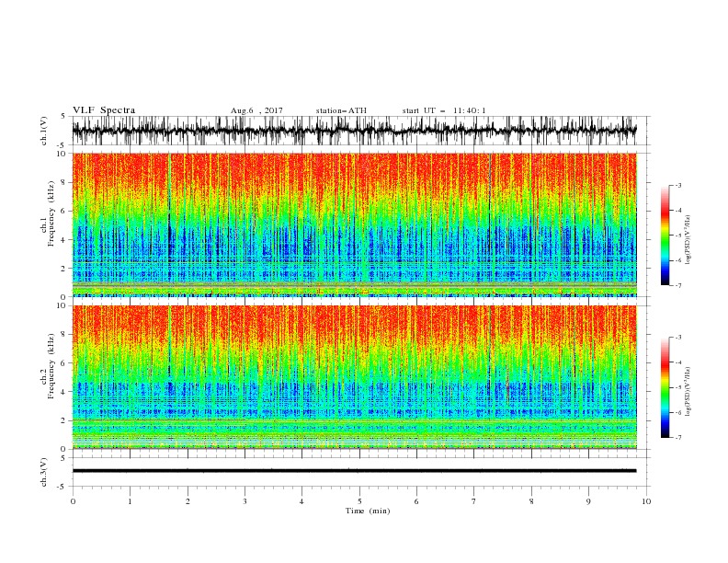This screenshot has width=728, height=563.
Task: Click the ch.2 spectrogram color scale bar
Action: click(x=665, y=387)
